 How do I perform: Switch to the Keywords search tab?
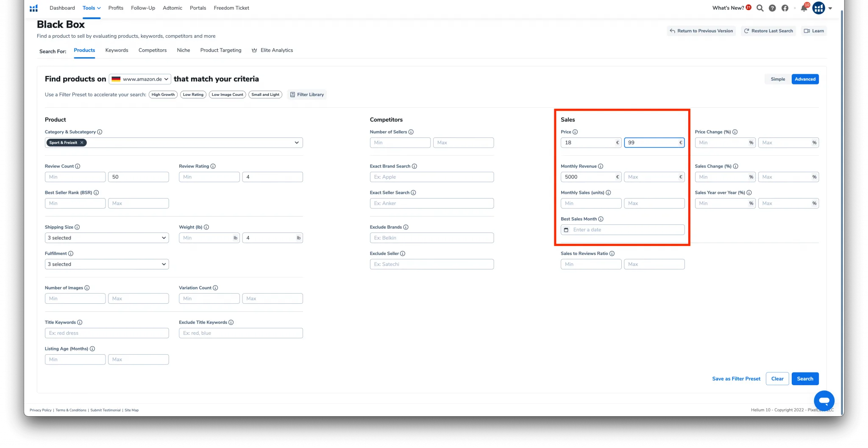(117, 50)
